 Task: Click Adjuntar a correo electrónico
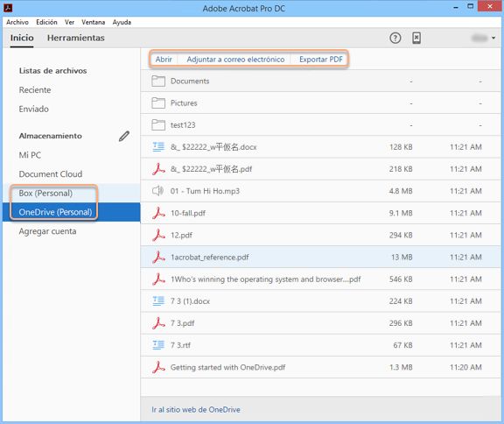[x=235, y=60]
